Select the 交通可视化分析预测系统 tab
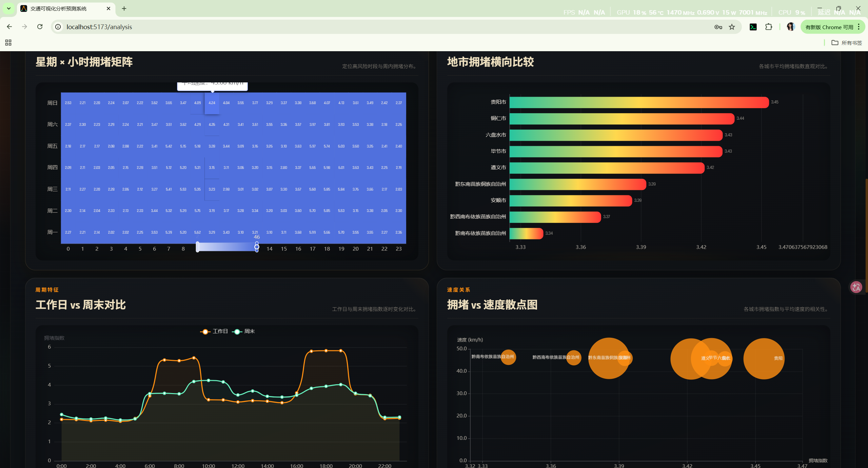Image resolution: width=868 pixels, height=468 pixels. [58, 8]
